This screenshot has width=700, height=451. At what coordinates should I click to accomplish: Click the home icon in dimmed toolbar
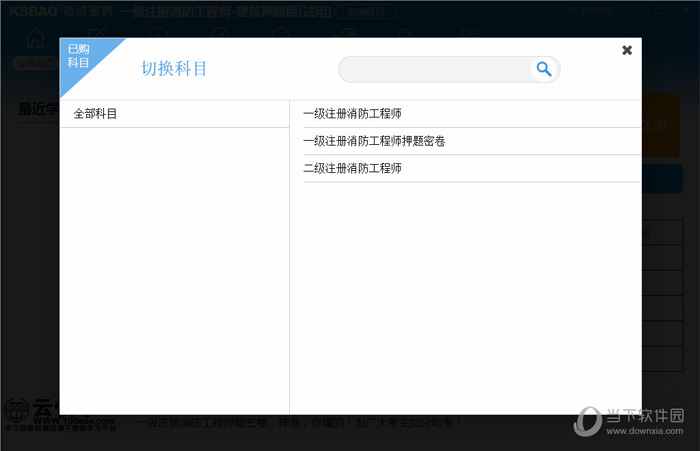tap(36, 37)
